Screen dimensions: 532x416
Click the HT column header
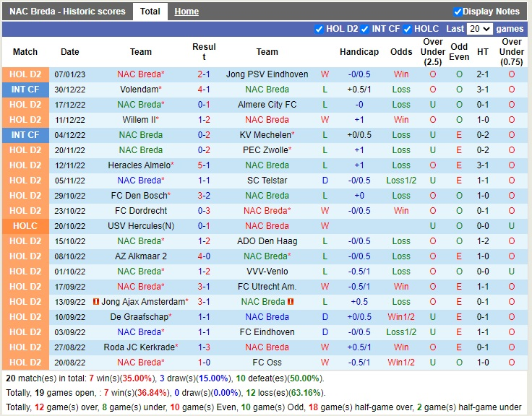tap(482, 52)
